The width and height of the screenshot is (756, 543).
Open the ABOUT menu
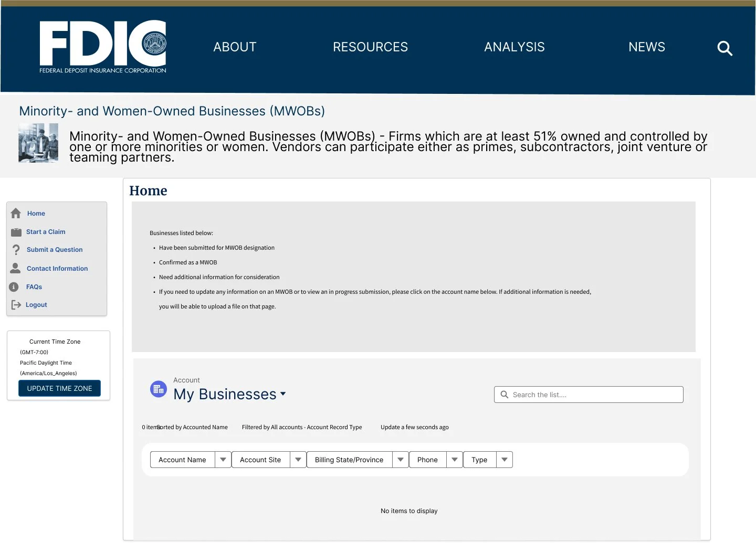tap(235, 47)
